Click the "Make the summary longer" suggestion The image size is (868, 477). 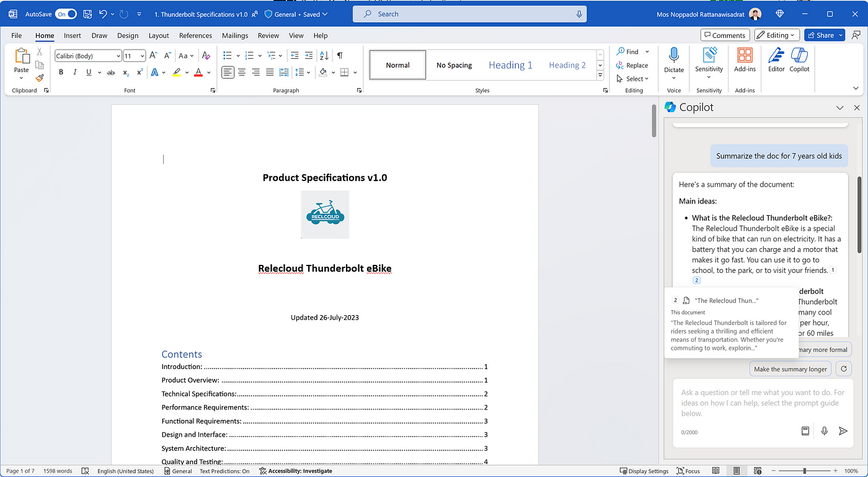790,369
